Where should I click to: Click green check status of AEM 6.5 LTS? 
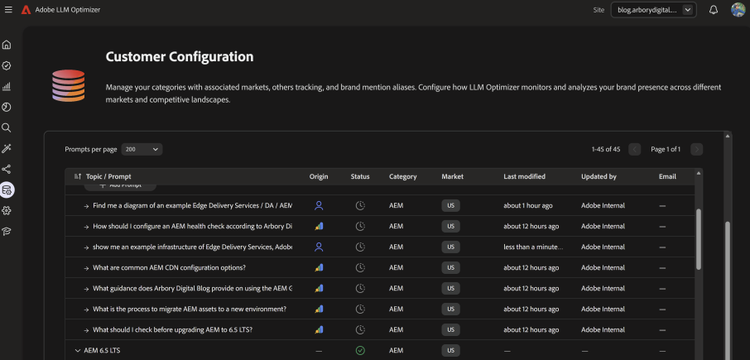[x=360, y=350]
